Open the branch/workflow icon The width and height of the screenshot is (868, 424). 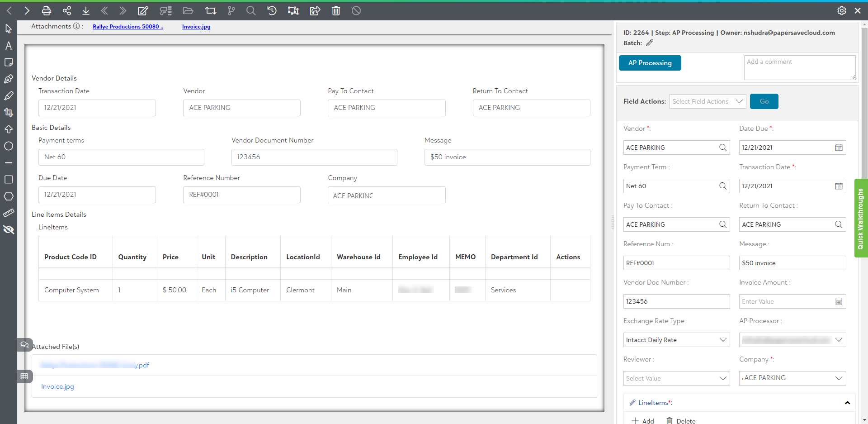231,10
